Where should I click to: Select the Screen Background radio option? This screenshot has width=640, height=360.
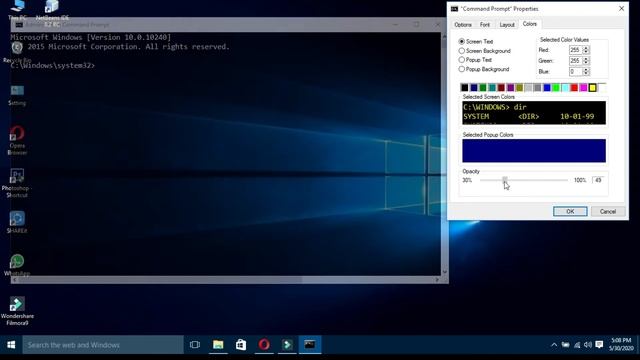pyautogui.click(x=462, y=51)
